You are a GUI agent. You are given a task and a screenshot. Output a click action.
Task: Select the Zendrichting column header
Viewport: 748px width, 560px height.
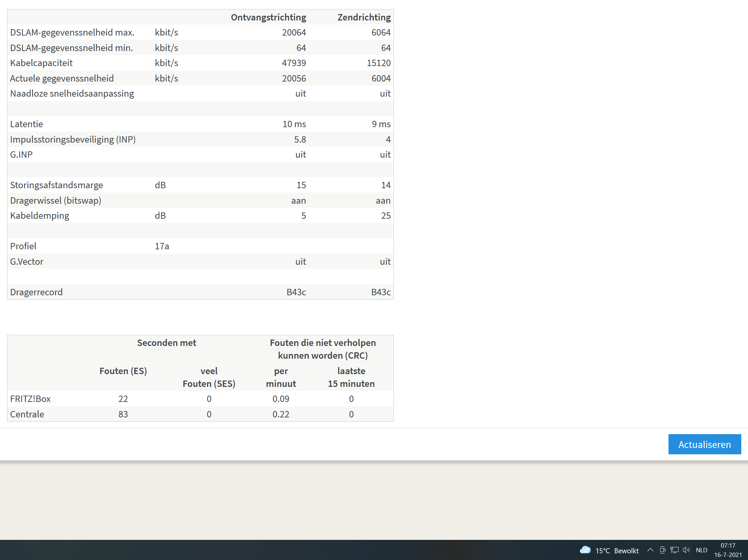364,17
